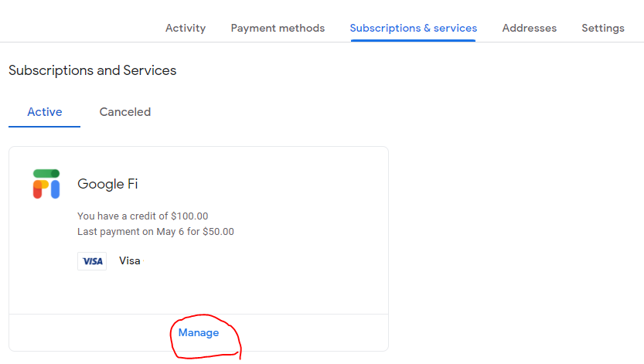
Task: Go to the Addresses tab
Action: 529,28
